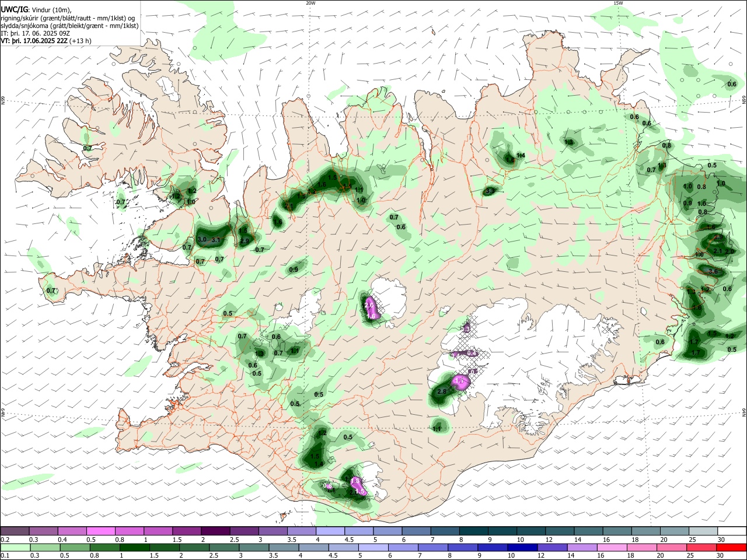Click the 'slydda/snjókoma' legend description line

tap(69, 26)
